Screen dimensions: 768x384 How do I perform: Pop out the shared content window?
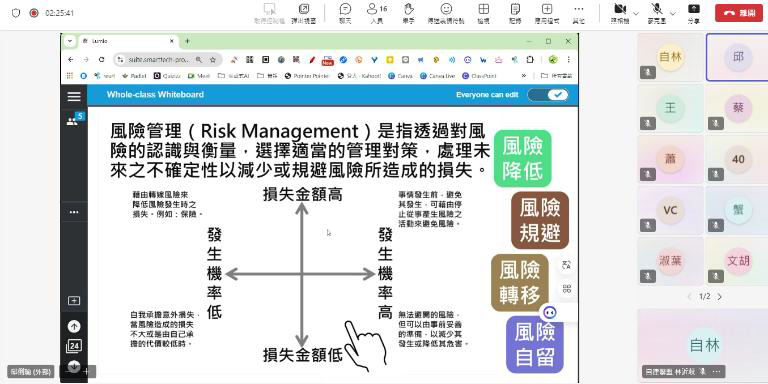(304, 13)
